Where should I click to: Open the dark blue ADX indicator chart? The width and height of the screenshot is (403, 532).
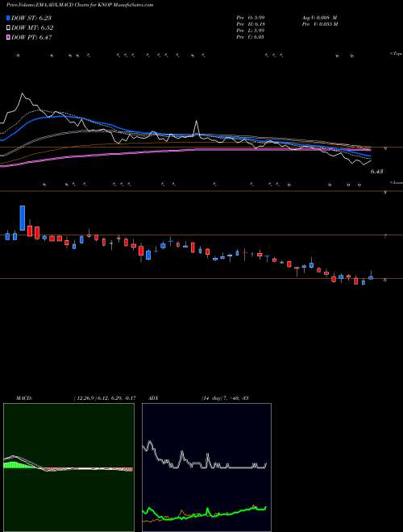pos(206,468)
